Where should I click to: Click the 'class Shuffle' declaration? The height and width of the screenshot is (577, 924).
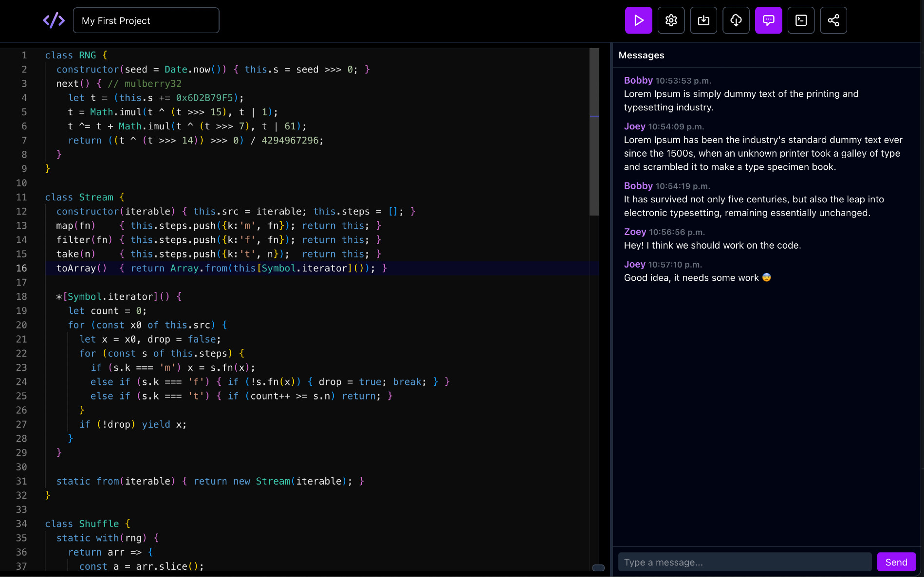(x=88, y=523)
